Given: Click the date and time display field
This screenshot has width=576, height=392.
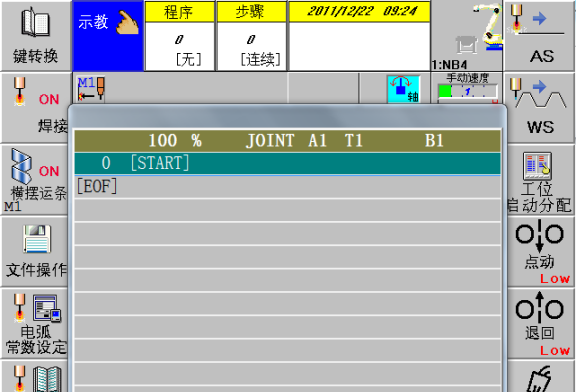Looking at the screenshot, I should click(360, 36).
